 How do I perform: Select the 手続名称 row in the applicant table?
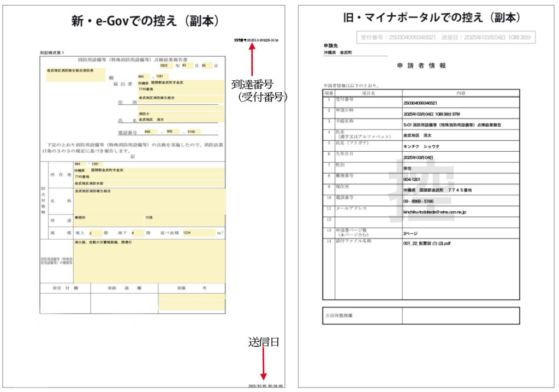coord(420,123)
